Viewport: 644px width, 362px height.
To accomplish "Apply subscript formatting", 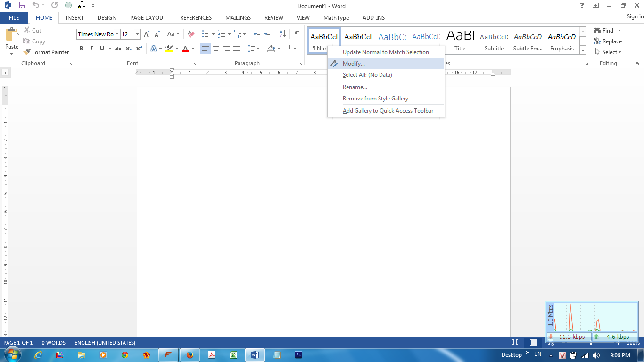I will coord(129,49).
